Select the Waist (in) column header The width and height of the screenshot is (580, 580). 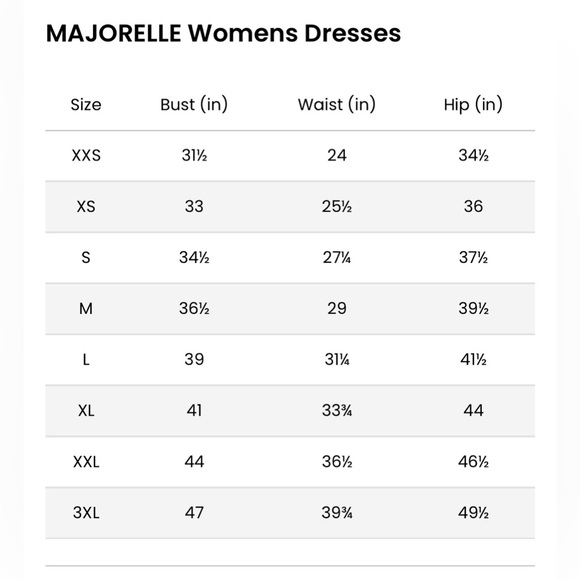coord(337,104)
